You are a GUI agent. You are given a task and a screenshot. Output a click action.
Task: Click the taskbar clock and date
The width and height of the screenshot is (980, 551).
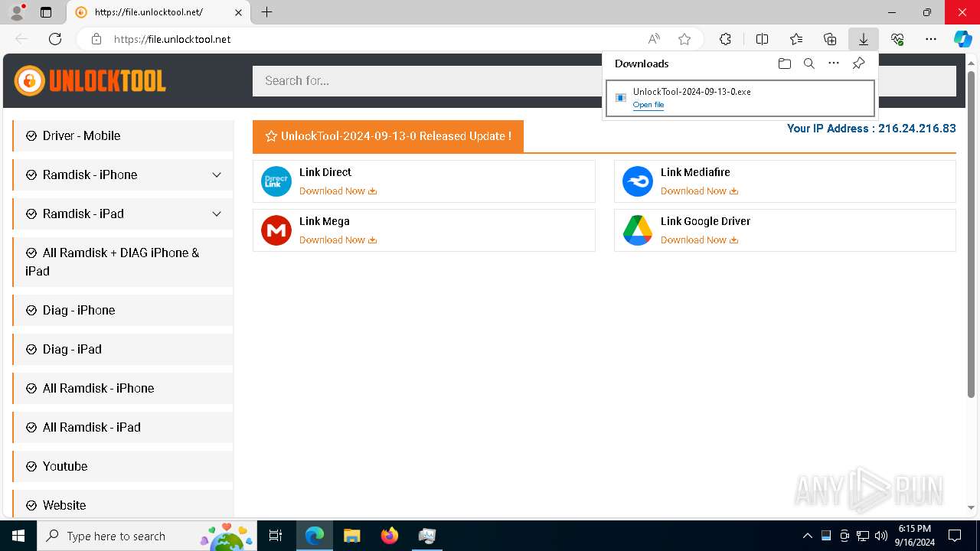coord(914,536)
